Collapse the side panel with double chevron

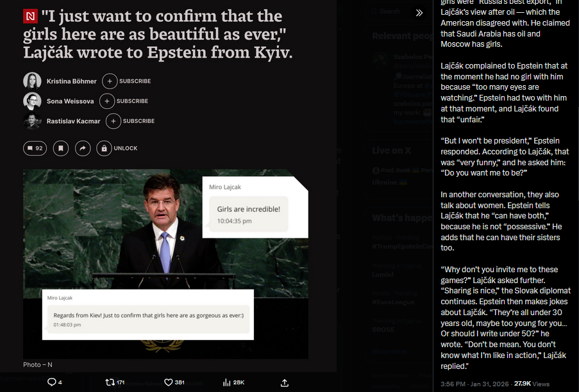pyautogui.click(x=419, y=13)
